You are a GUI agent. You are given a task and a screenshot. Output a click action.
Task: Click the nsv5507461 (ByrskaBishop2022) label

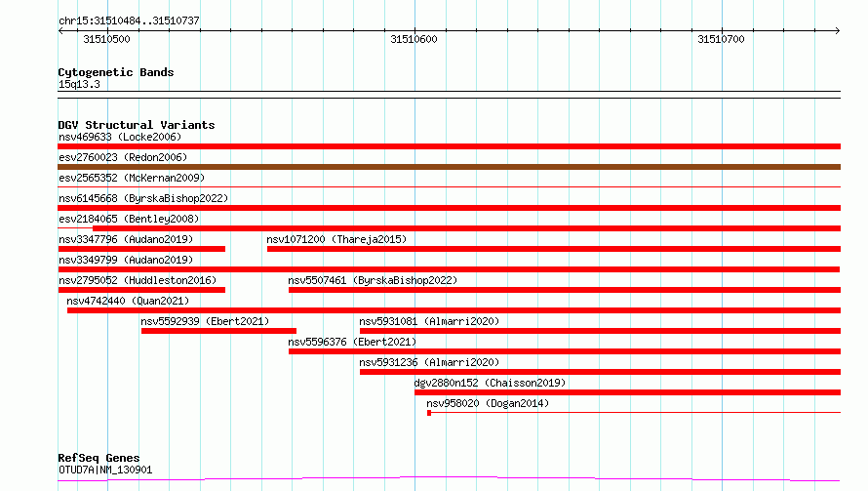coord(373,280)
